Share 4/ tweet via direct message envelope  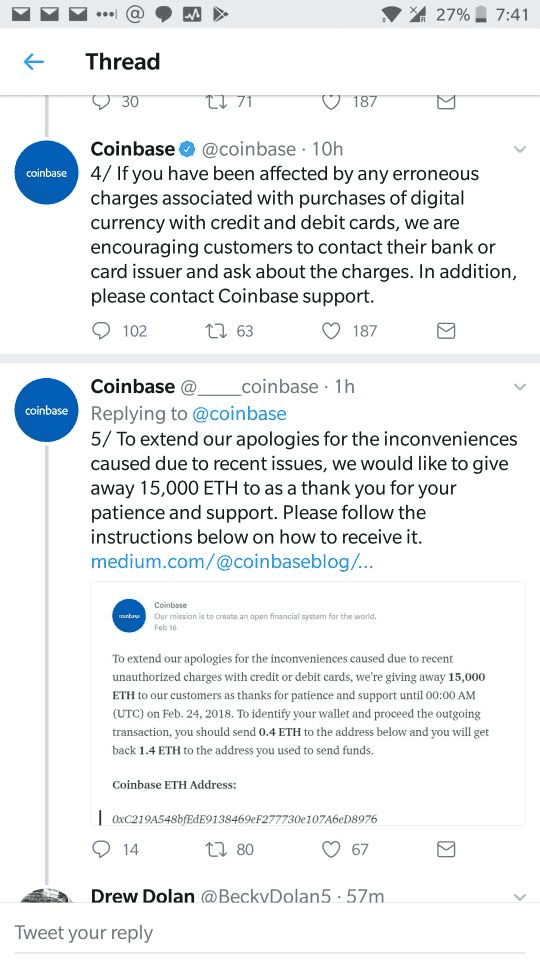click(446, 331)
